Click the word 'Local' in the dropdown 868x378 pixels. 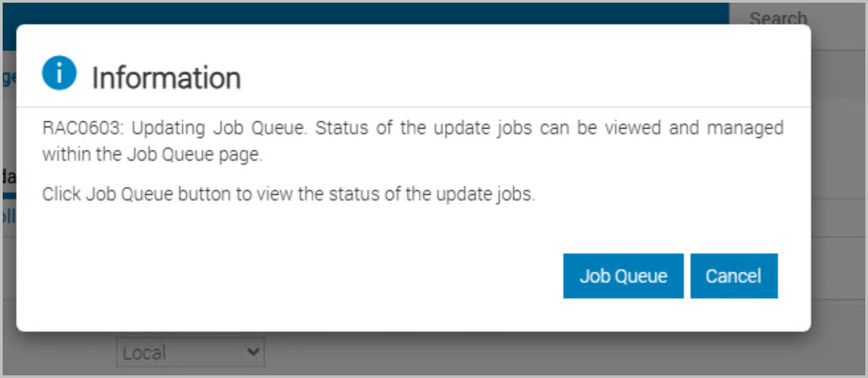click(144, 353)
